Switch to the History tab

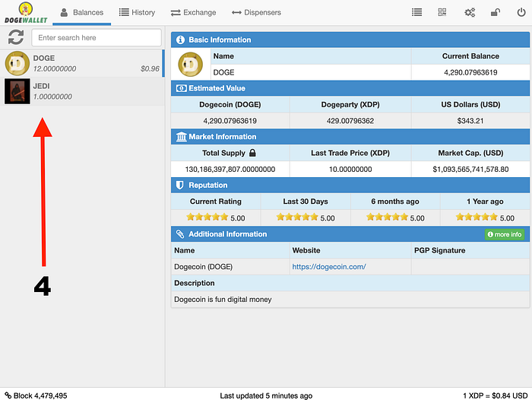pyautogui.click(x=137, y=13)
